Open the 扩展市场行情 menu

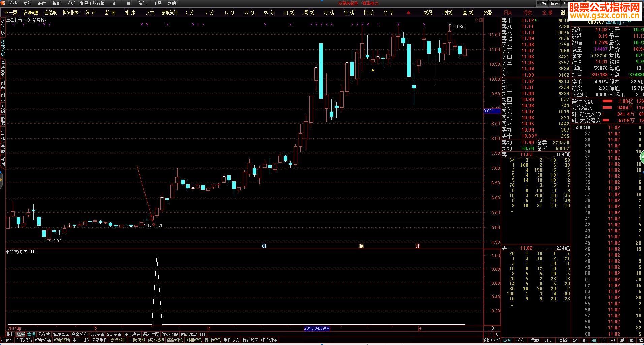[93, 3]
